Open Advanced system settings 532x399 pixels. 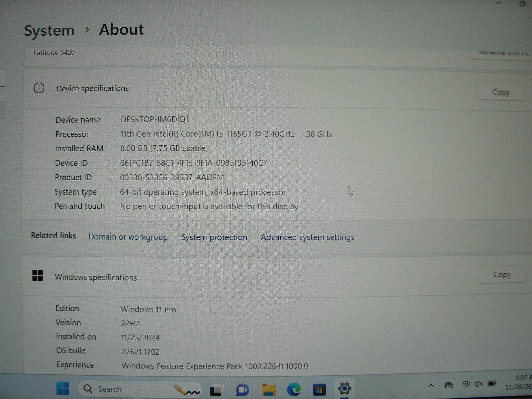click(307, 237)
